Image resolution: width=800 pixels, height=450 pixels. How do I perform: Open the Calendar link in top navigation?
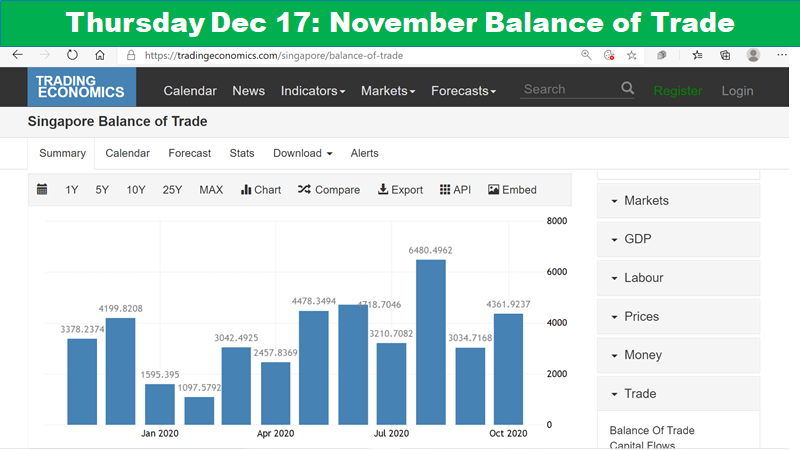coord(190,91)
